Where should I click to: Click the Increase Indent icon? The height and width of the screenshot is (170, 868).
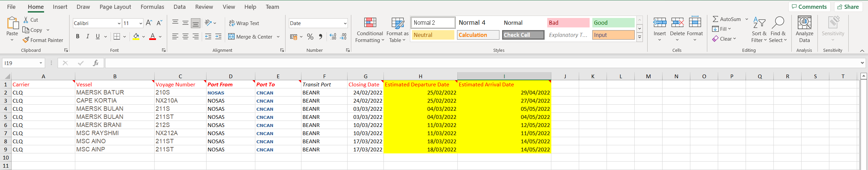point(218,37)
